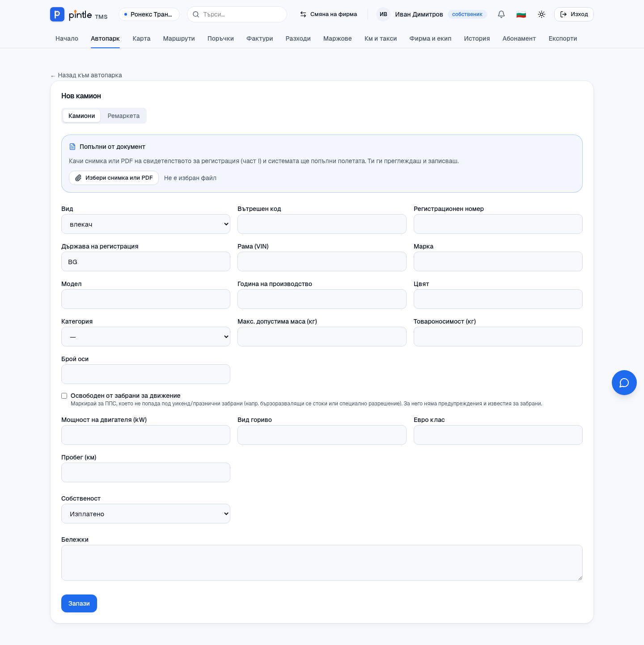Focus the Марка input field
Image resolution: width=644 pixels, height=645 pixels.
498,261
